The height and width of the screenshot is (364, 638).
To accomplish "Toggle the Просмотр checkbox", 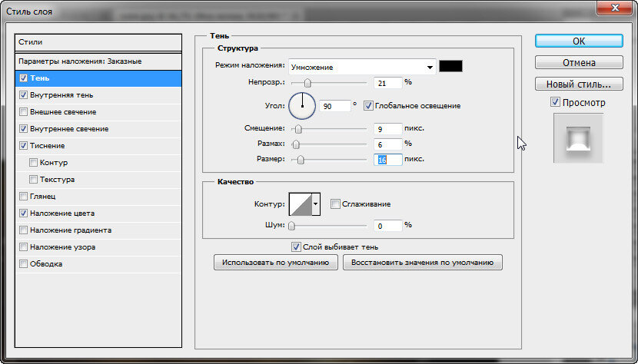I will tap(555, 102).
